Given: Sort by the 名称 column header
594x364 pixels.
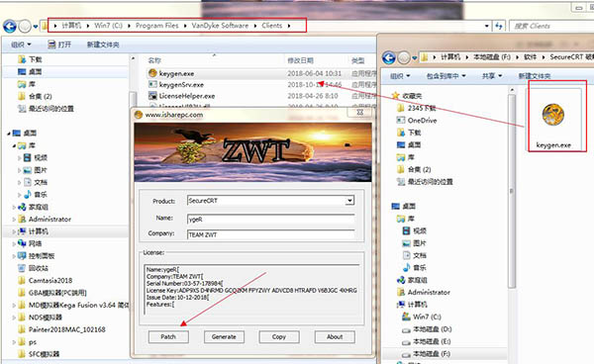Looking at the screenshot, I should coord(154,60).
